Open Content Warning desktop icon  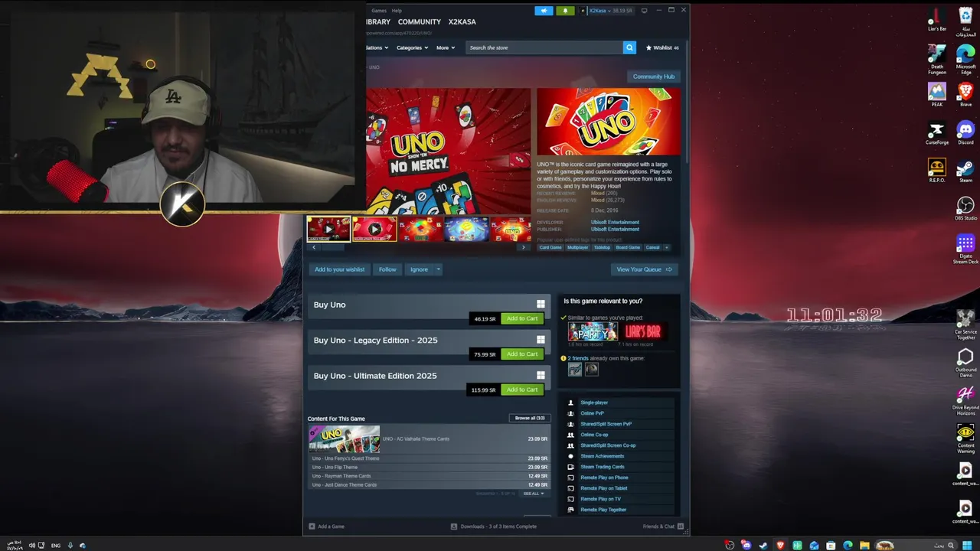click(965, 439)
